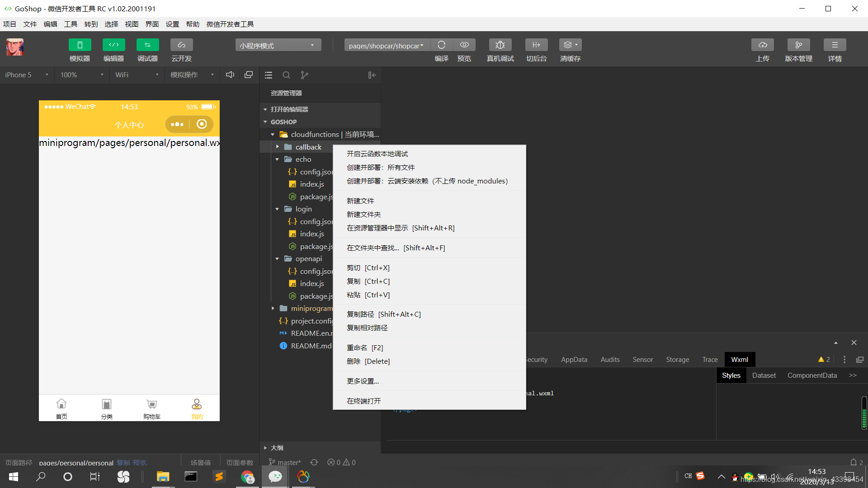Open the iPhone 5 device selector

coord(26,75)
